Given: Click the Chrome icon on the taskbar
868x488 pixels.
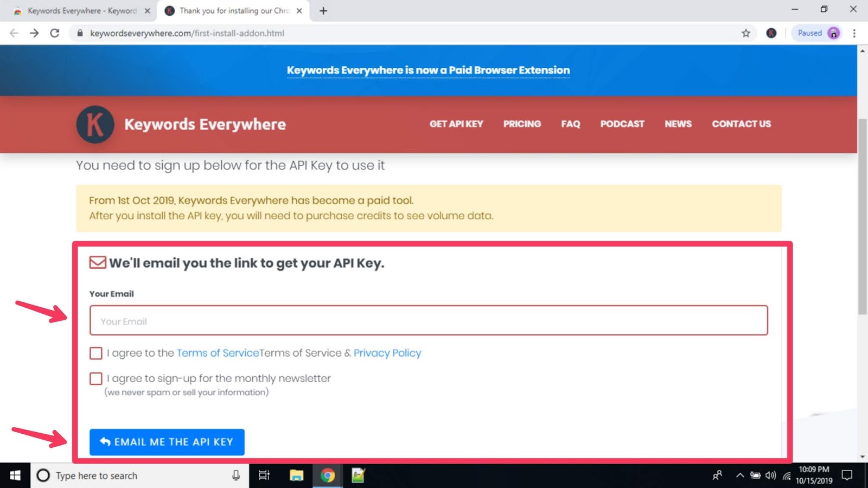Looking at the screenshot, I should (x=327, y=476).
